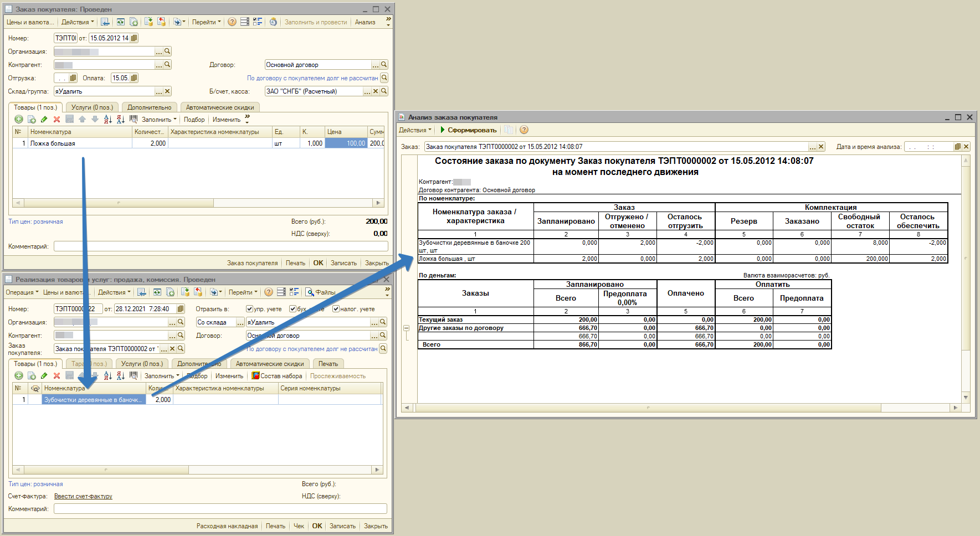
Task: Sort ascending icon in sales document goods toolbar
Action: [108, 376]
